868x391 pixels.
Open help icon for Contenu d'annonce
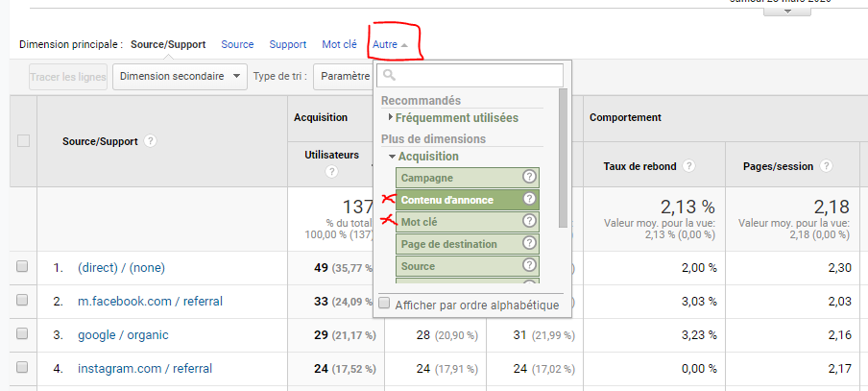pos(530,199)
